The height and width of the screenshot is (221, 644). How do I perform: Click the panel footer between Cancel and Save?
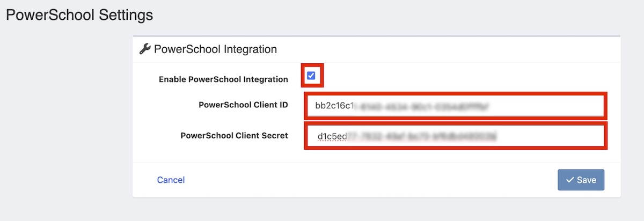pos(370,180)
